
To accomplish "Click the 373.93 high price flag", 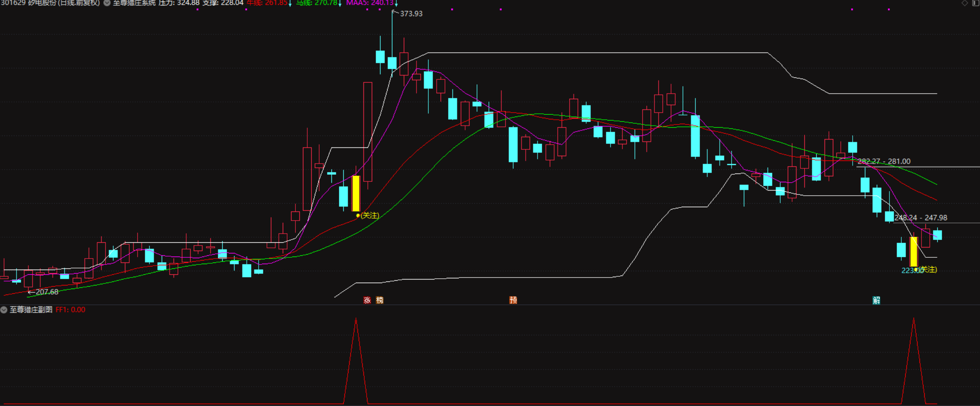I will 411,14.
